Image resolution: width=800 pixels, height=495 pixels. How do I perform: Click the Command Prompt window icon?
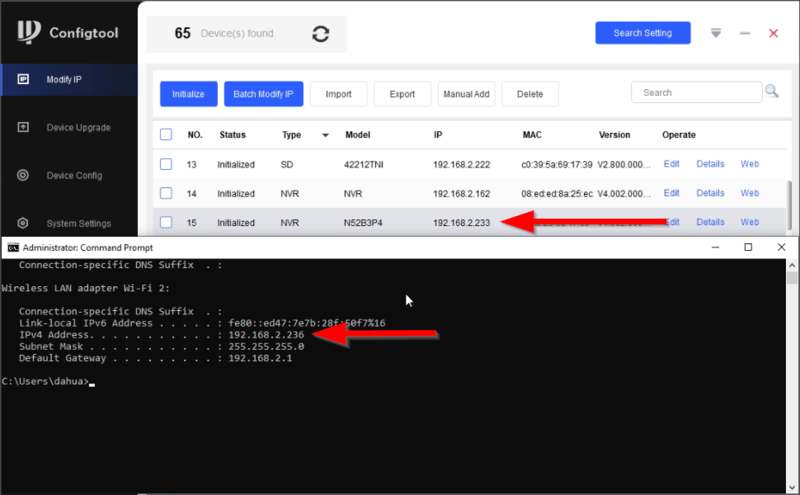click(x=13, y=248)
